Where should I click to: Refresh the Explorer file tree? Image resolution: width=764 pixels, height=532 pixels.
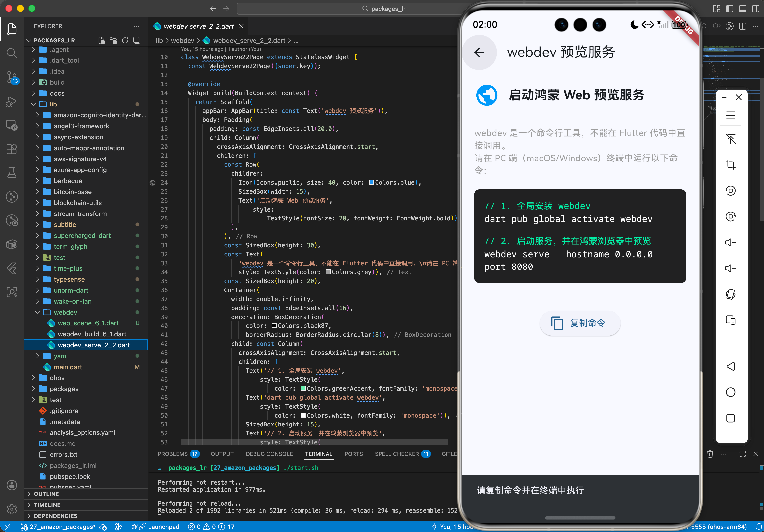pyautogui.click(x=125, y=40)
